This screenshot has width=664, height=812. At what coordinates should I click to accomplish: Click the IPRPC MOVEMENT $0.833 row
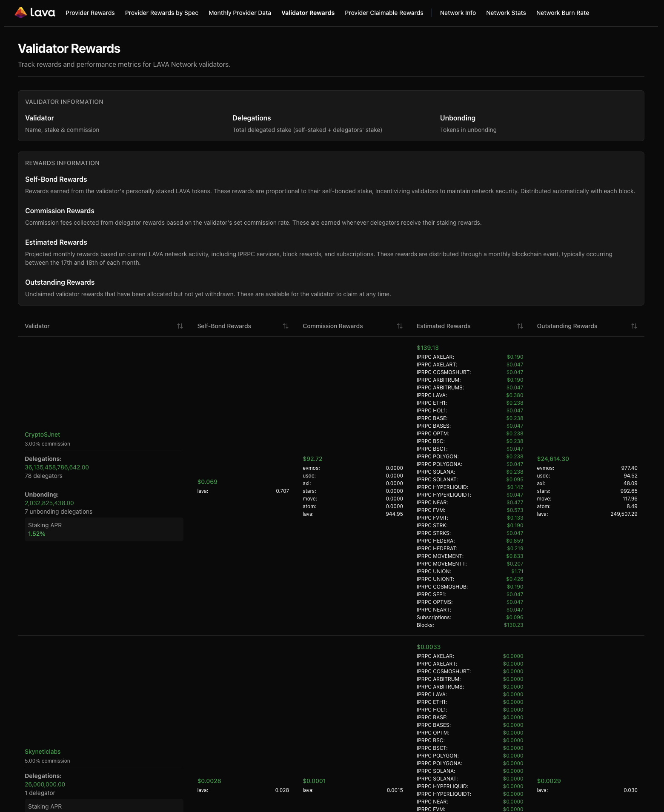[x=470, y=556]
